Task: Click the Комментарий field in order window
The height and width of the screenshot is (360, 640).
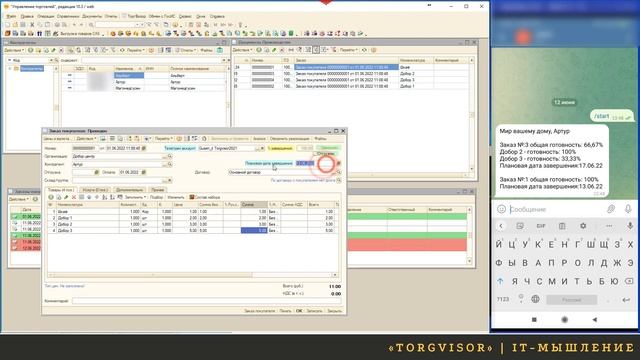Action: [x=207, y=301]
